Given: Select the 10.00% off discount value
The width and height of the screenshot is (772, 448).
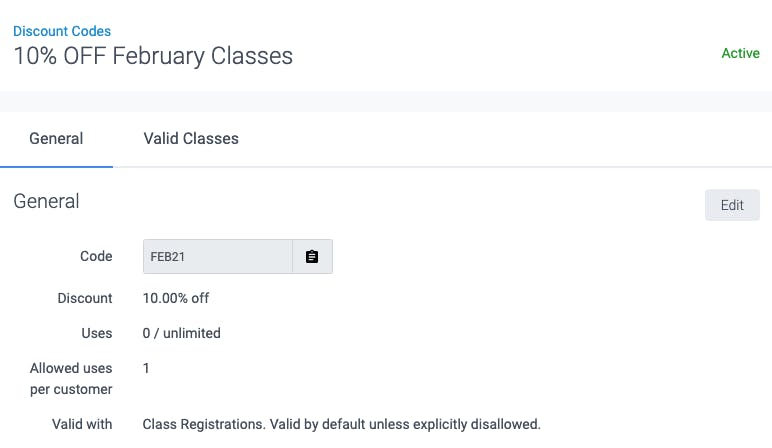Looking at the screenshot, I should 176,298.
